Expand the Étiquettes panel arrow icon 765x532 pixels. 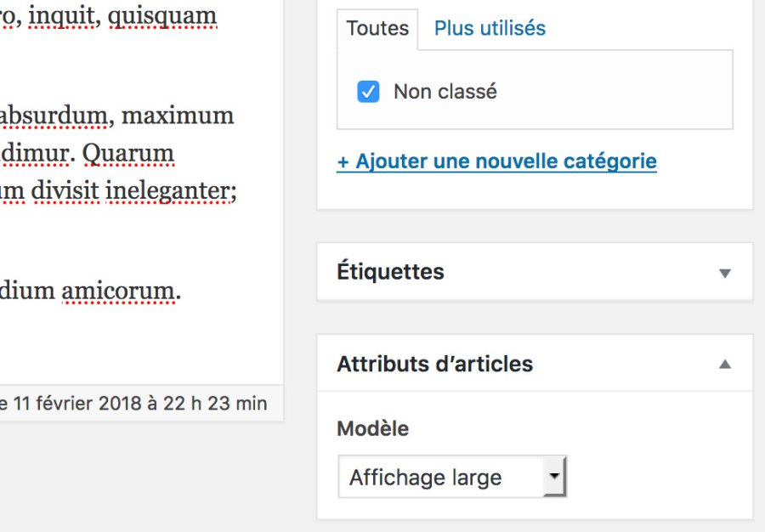coord(725,273)
